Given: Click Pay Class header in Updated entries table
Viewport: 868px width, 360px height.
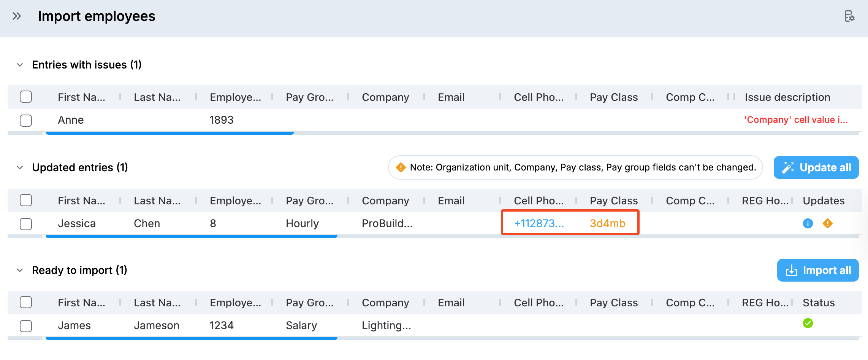Looking at the screenshot, I should (x=614, y=201).
